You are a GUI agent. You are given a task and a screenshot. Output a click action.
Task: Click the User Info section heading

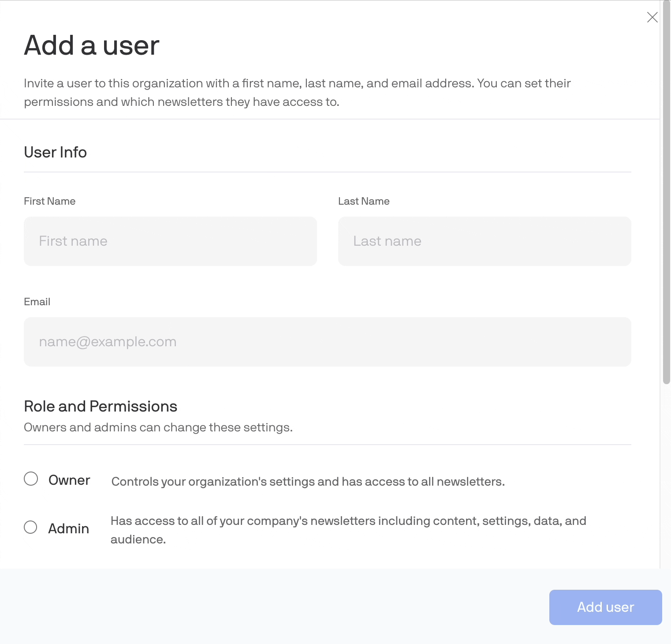click(56, 152)
